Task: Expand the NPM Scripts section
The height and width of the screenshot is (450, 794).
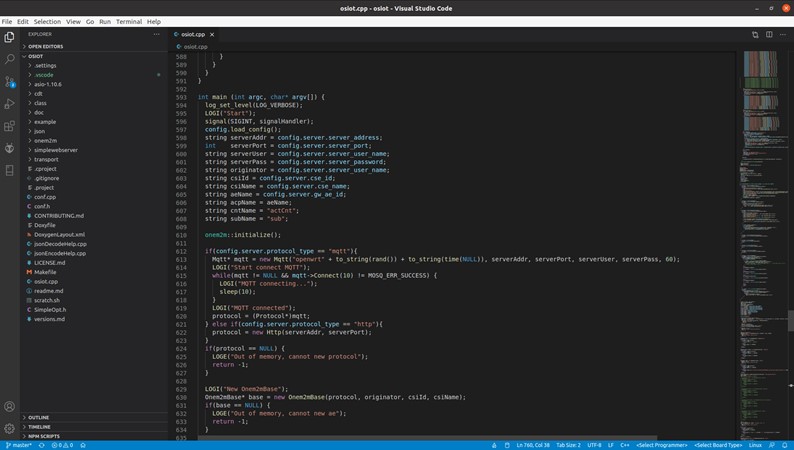Action: [x=94, y=436]
